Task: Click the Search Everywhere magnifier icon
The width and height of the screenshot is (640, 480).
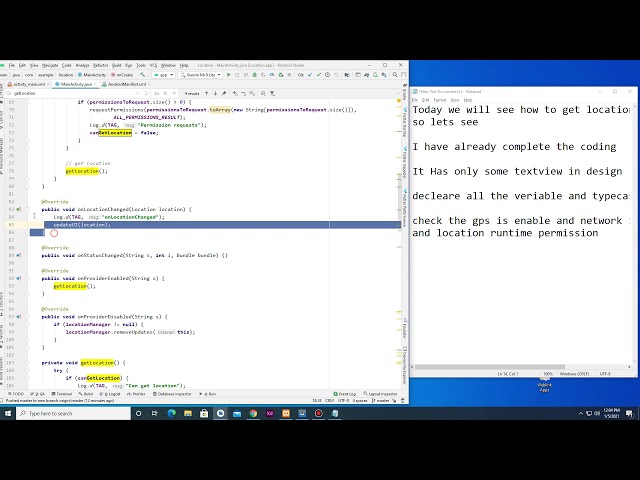Action: [x=395, y=75]
